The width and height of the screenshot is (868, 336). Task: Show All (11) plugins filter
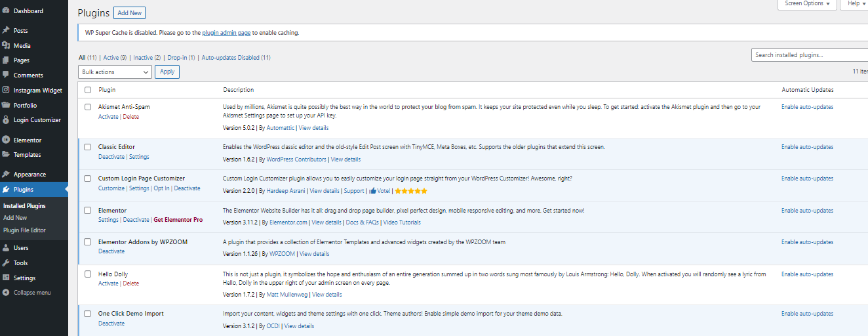click(x=88, y=58)
